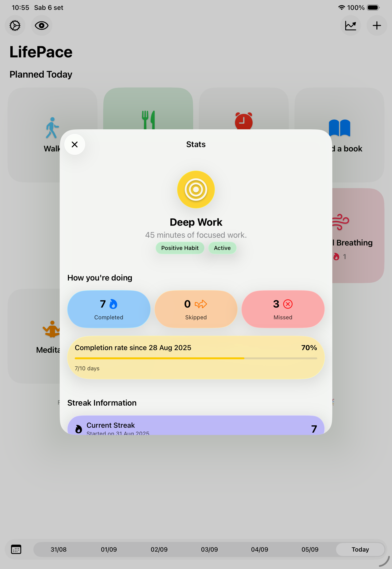
Task: Tap '45 minutes of focused work.' description
Action: [196, 235]
